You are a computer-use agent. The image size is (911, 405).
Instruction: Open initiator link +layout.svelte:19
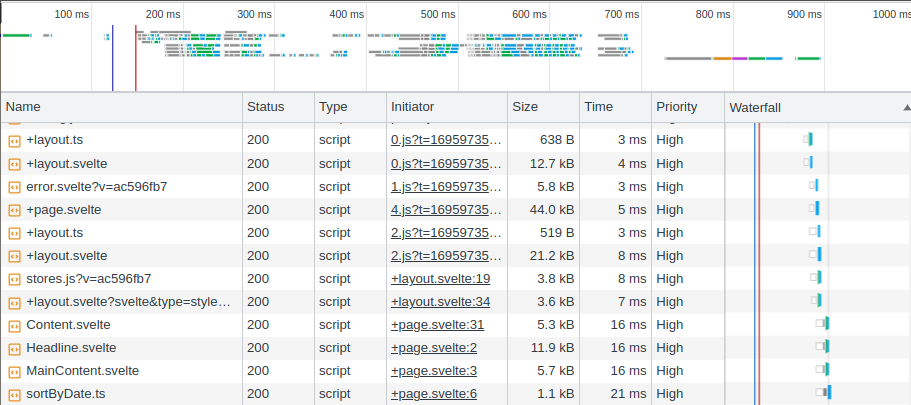point(440,279)
